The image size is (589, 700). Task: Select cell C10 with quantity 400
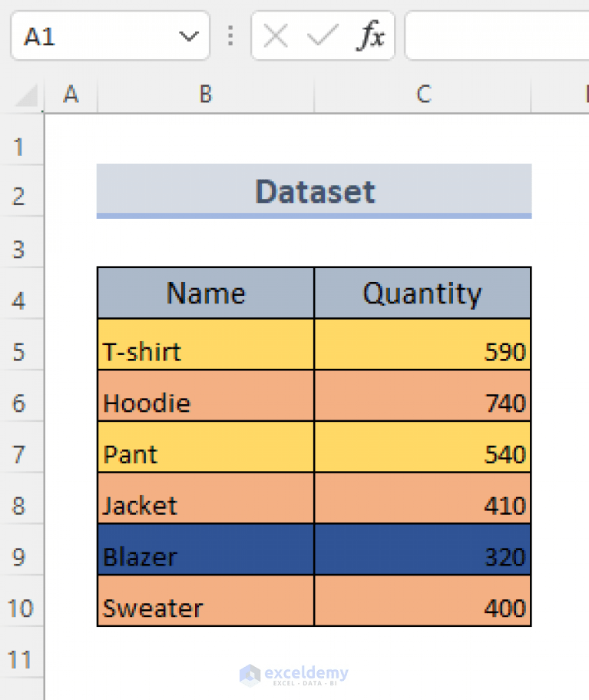point(422,608)
